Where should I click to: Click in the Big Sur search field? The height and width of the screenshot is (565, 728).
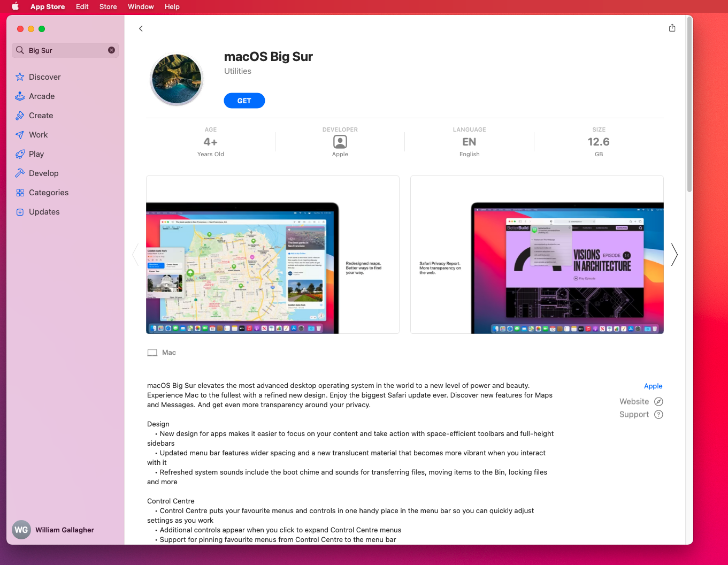tap(65, 50)
